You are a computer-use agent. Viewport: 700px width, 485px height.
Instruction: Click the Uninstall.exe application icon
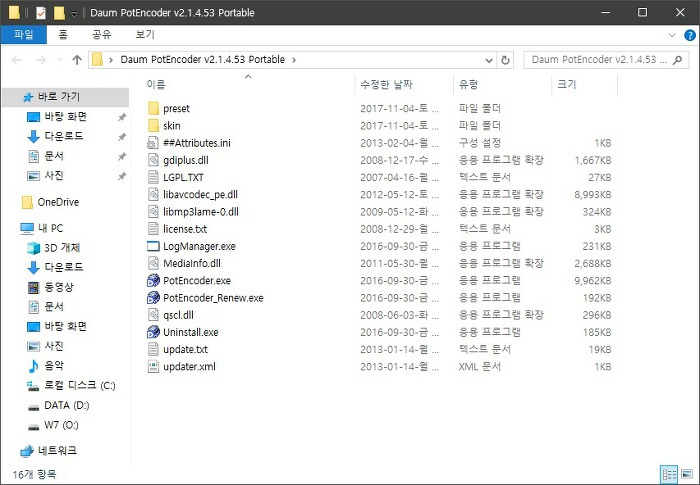click(153, 332)
